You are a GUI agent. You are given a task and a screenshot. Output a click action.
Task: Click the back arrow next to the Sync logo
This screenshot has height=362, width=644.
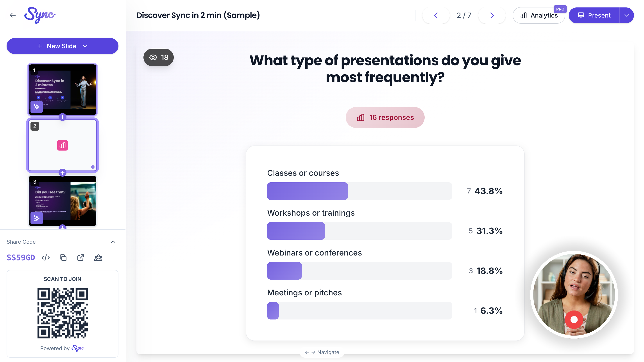click(x=12, y=15)
